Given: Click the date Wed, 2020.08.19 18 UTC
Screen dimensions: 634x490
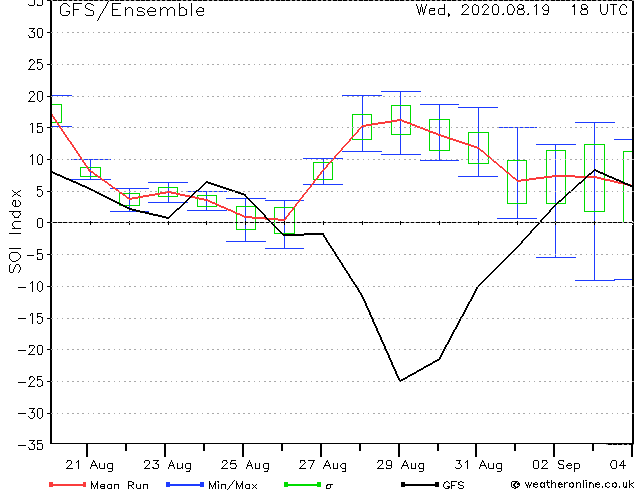Looking at the screenshot, I should (x=522, y=10).
